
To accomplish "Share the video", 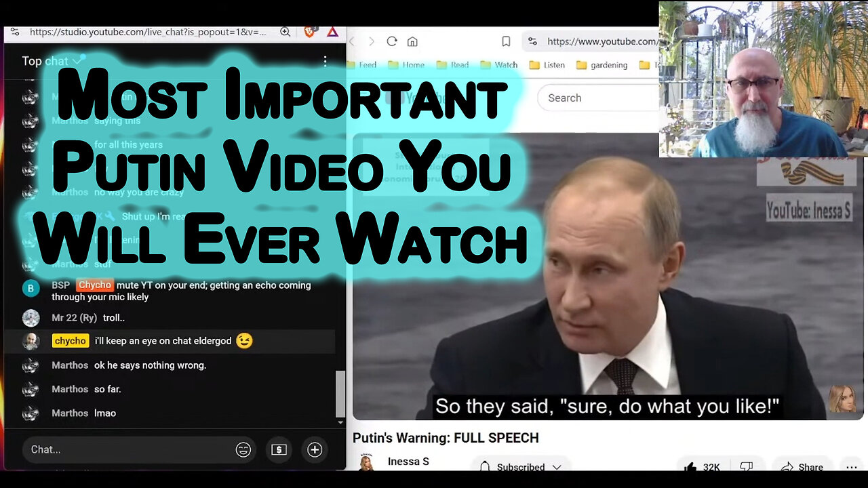I will (x=802, y=466).
